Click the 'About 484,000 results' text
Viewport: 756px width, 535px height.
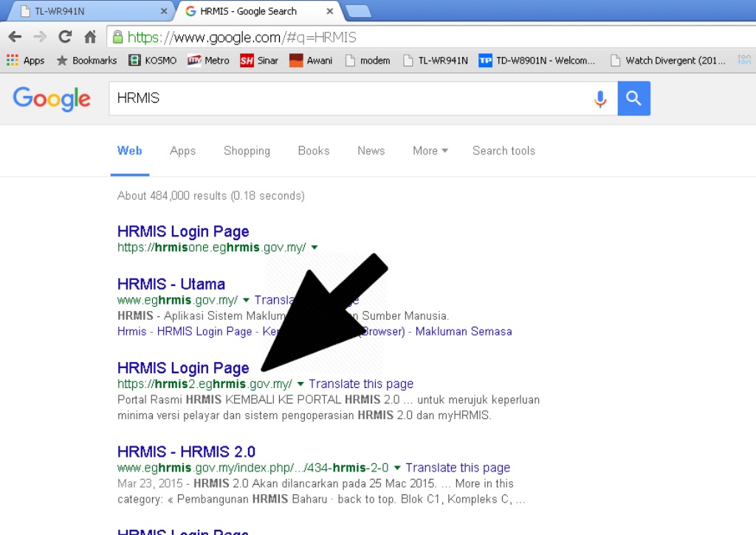pyautogui.click(x=210, y=196)
